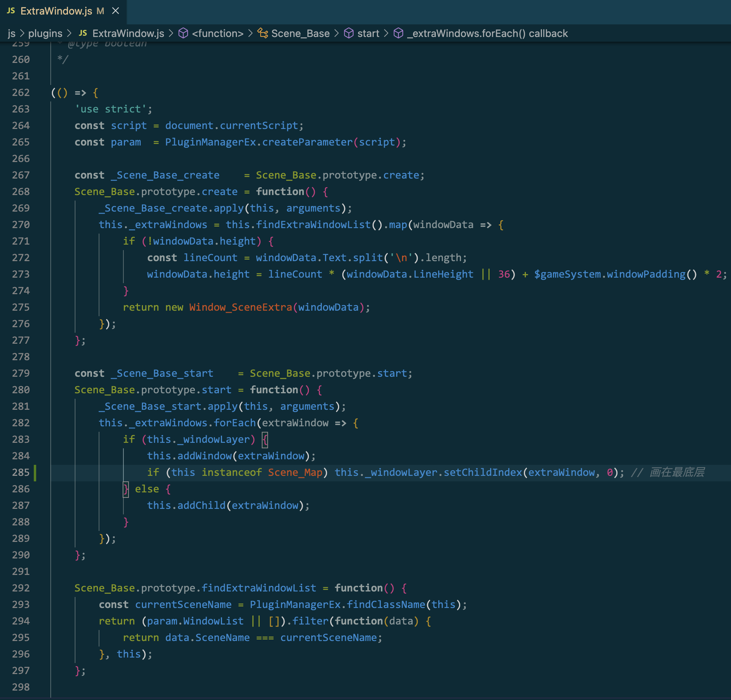Viewport: 731px width, 700px height.
Task: Click 'Window_SceneExtra' on line 275
Action: coord(241,307)
